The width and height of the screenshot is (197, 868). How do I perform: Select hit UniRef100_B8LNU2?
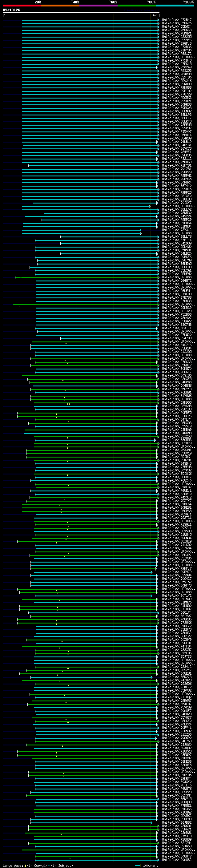(x=177, y=111)
